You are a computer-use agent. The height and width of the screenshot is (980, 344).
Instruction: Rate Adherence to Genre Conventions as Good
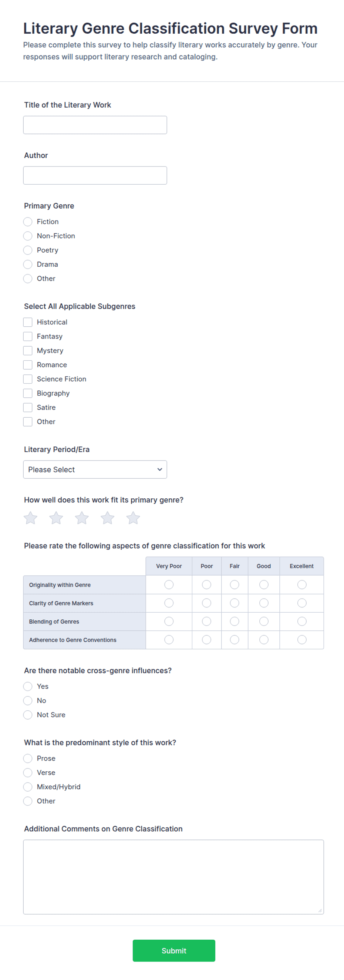pos(264,640)
